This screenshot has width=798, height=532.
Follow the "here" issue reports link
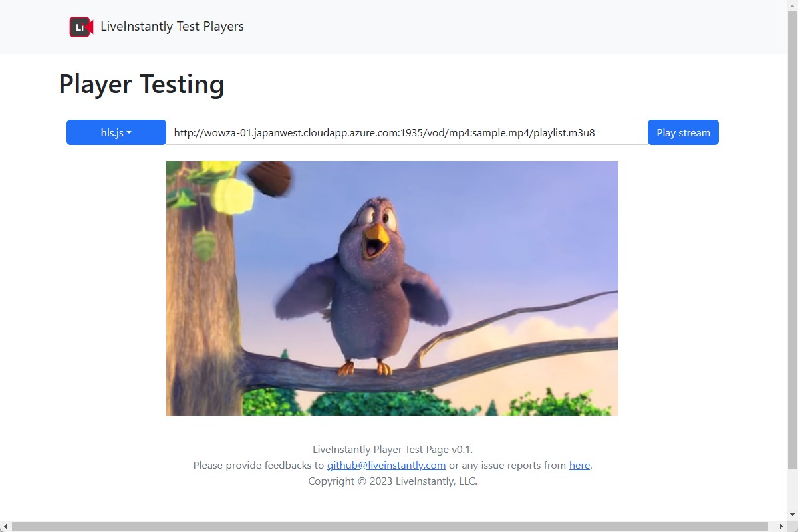coord(579,465)
